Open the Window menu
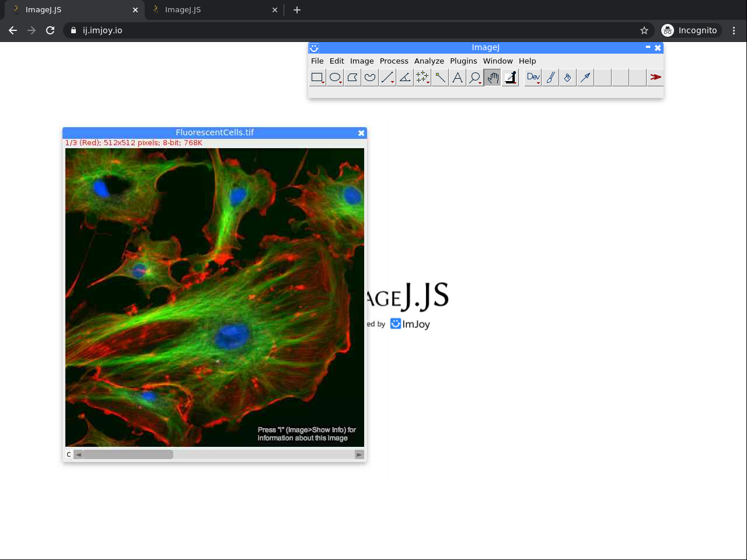The height and width of the screenshot is (560, 747). [498, 61]
